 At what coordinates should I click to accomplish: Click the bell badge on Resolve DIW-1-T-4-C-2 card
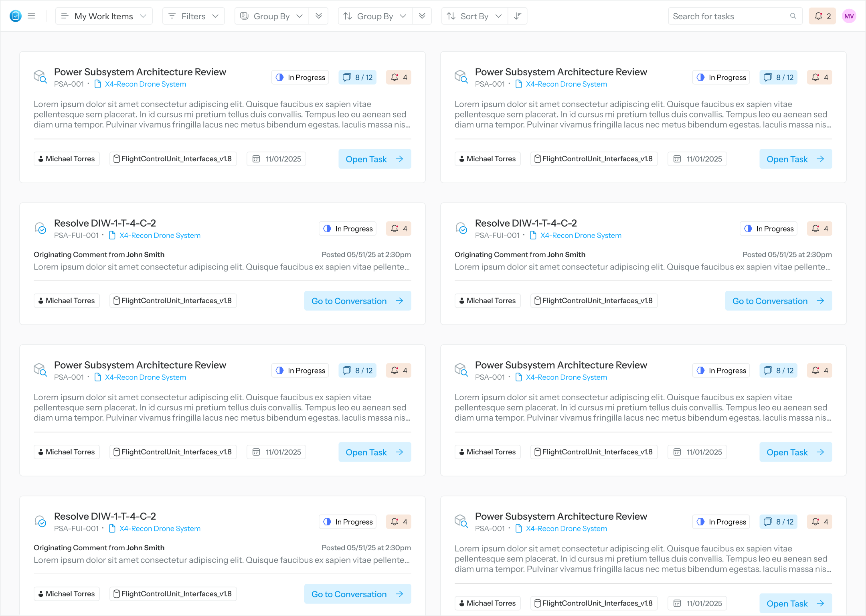coord(398,229)
